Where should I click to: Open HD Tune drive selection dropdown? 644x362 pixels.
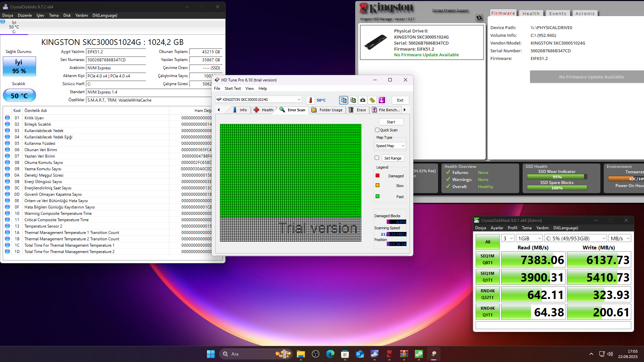pyautogui.click(x=259, y=100)
